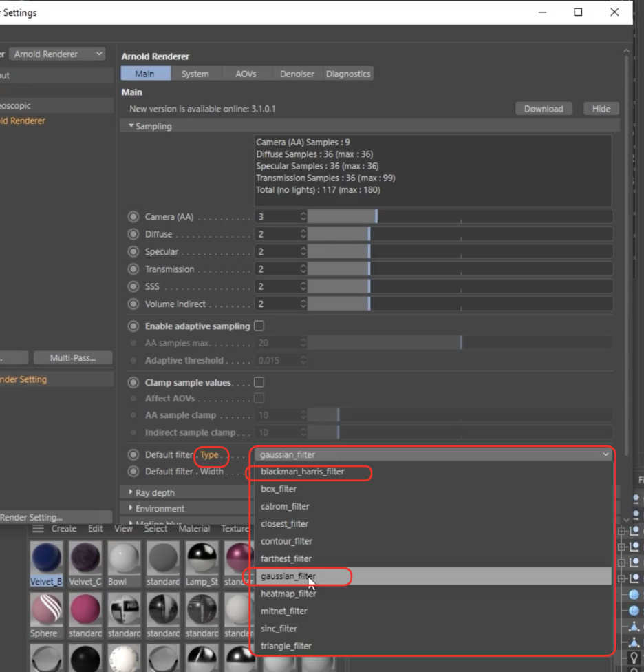Toggle Camera (AA) animation dot

click(x=133, y=217)
